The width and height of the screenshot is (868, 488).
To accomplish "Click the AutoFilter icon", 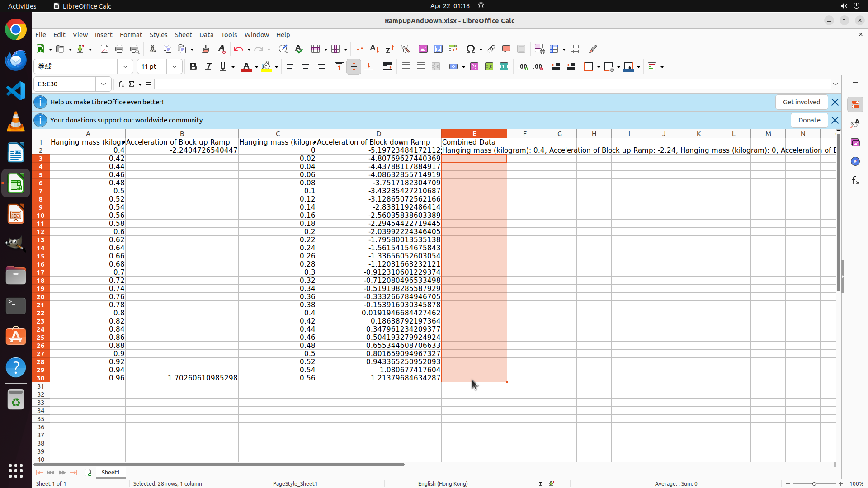I will click(x=405, y=49).
